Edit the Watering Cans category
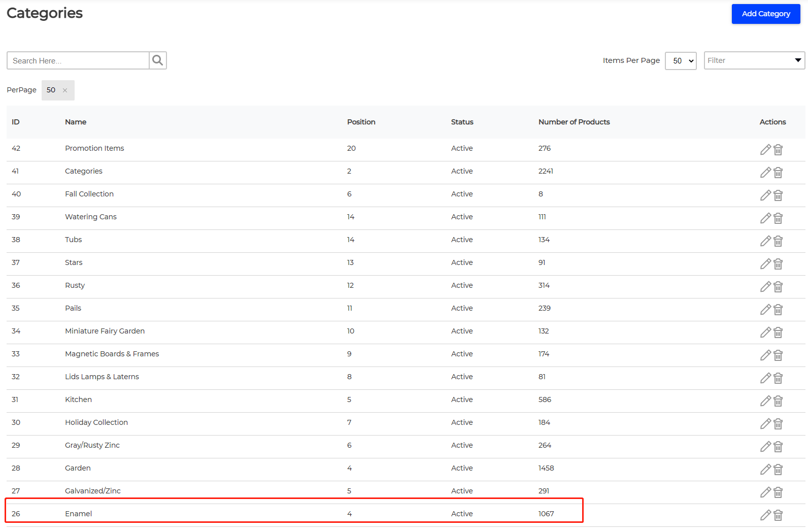 [x=765, y=218]
